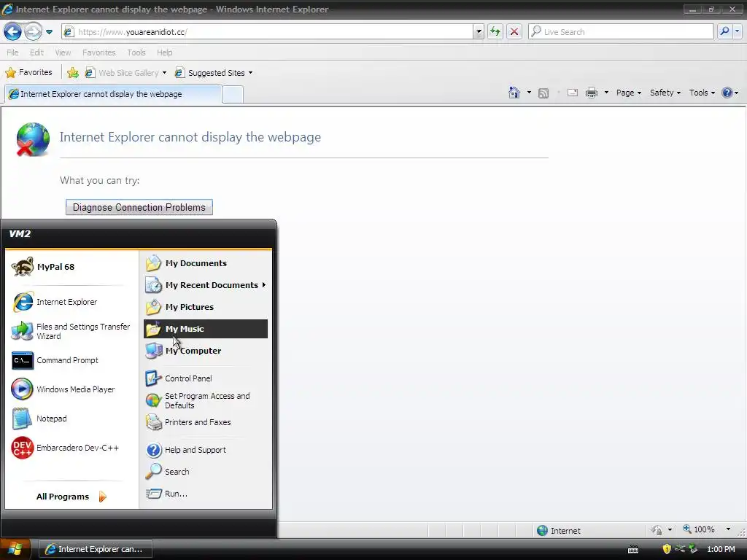The width and height of the screenshot is (747, 560).
Task: Click the 1:00 PM system clock
Action: point(721,549)
